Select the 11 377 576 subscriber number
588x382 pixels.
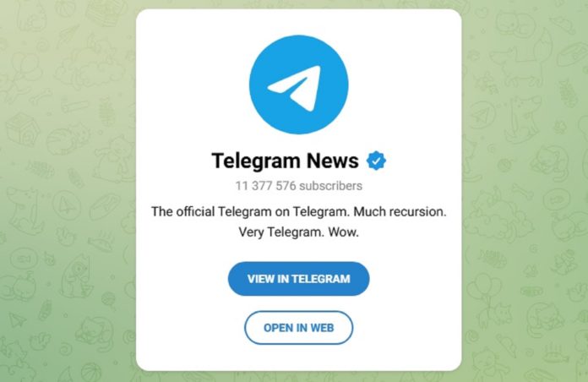tap(265, 186)
